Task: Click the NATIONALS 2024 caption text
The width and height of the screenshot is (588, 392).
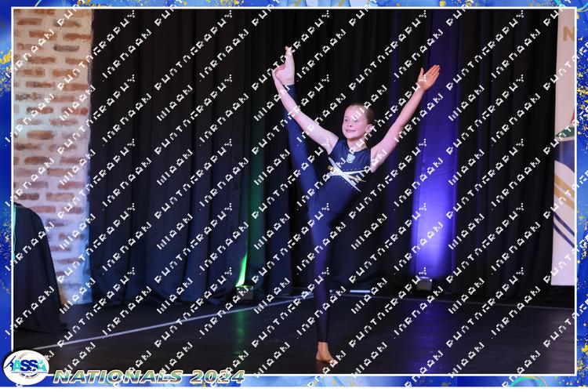Action: click(149, 376)
